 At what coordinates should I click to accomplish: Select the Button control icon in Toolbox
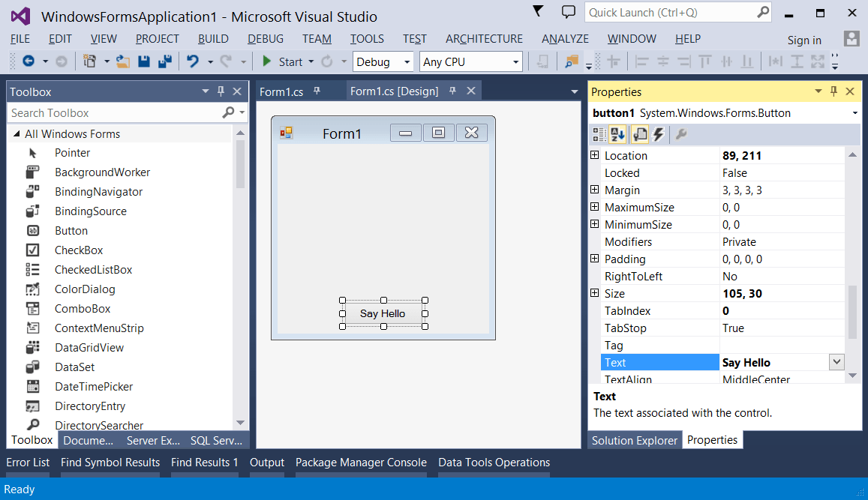(x=33, y=231)
